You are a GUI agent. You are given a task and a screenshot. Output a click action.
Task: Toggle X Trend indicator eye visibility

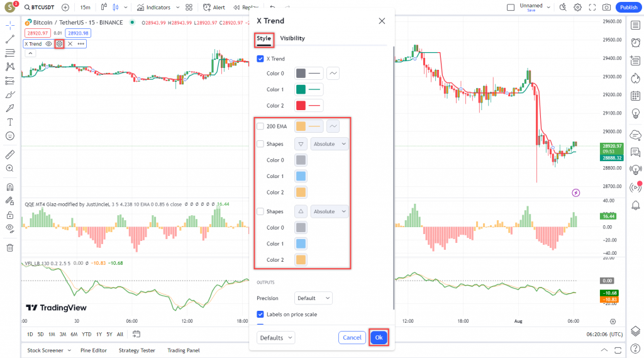pos(48,44)
